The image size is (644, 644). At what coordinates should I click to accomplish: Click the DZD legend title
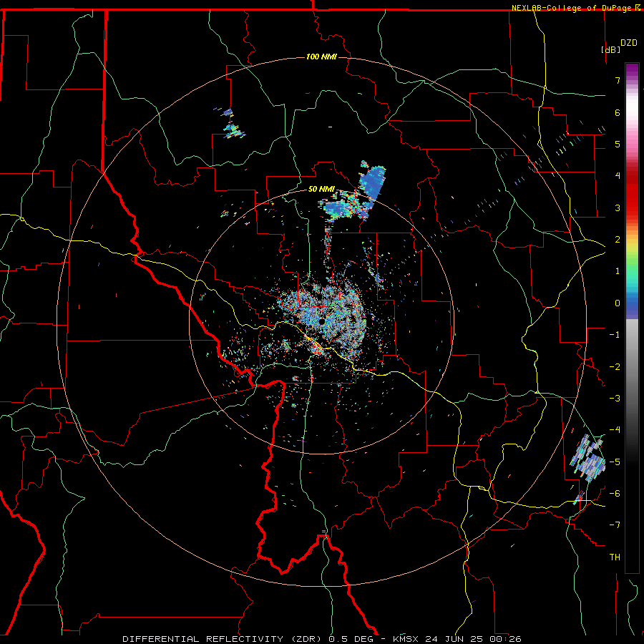[629, 43]
